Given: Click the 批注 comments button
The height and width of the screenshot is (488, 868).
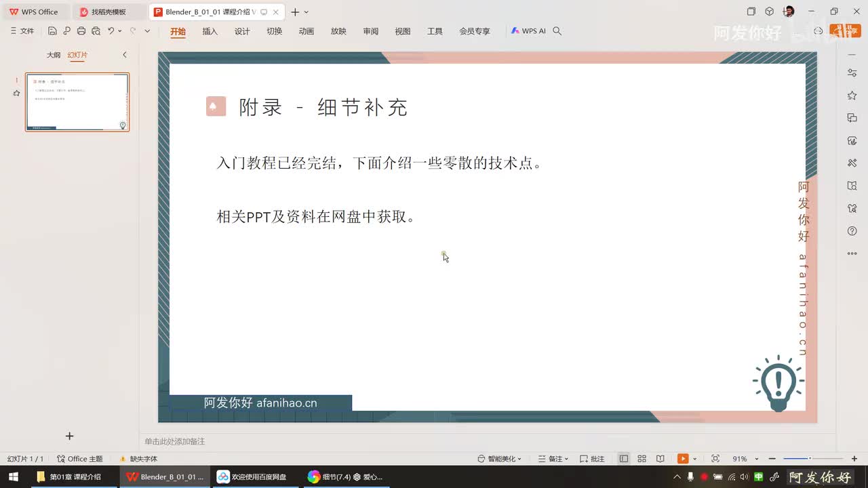Looking at the screenshot, I should 592,459.
